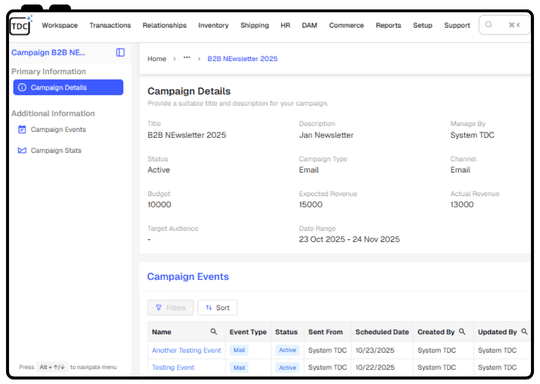
Task: Open the Shipping menu
Action: click(255, 25)
